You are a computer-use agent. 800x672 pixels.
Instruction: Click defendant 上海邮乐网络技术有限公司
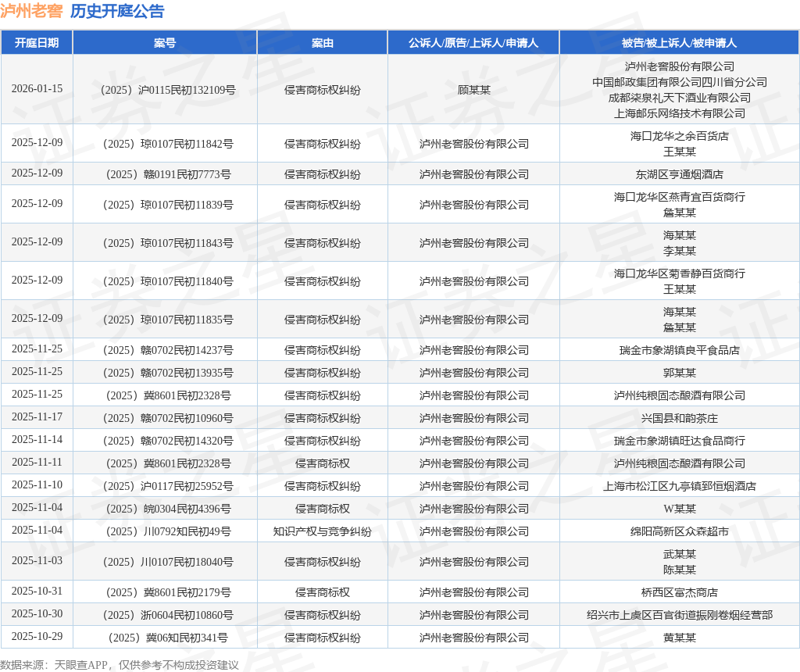point(680,113)
